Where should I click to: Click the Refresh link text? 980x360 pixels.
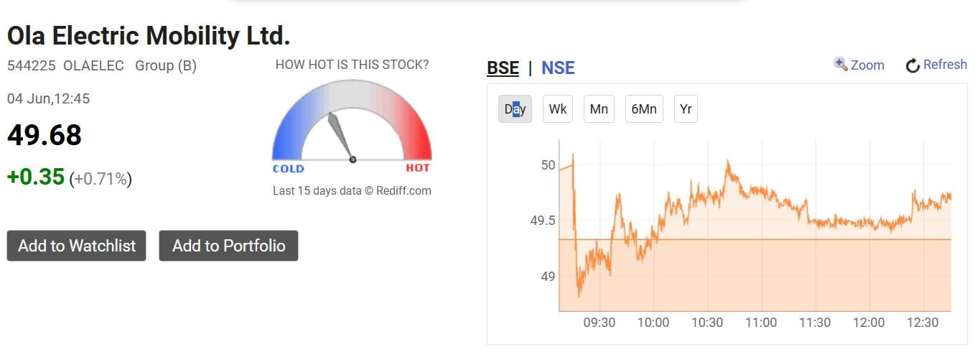click(945, 65)
